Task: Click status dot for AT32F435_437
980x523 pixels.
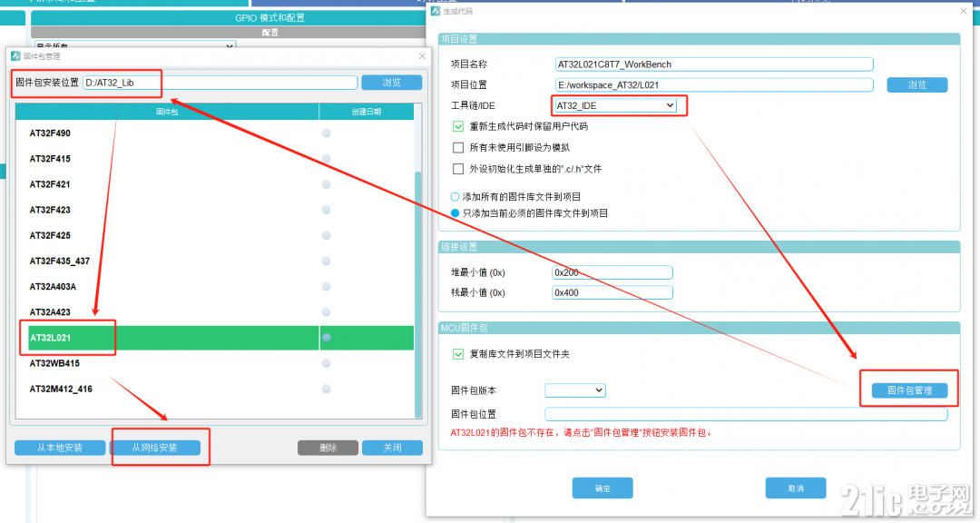Action: [327, 261]
